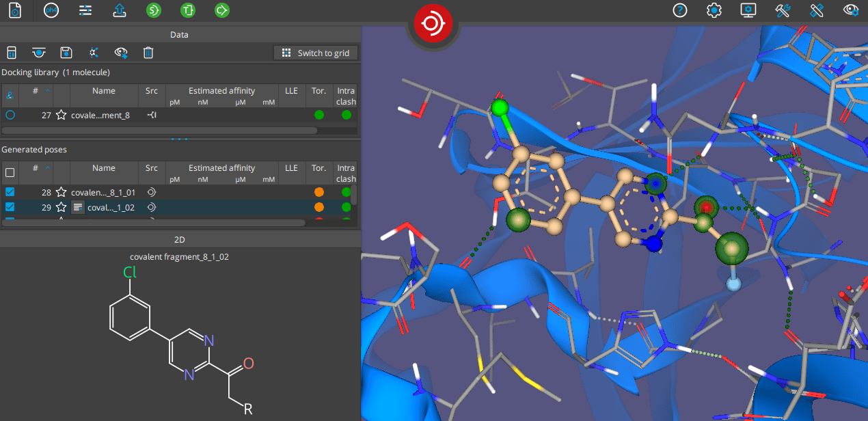
Task: Open application settings via the gear icon
Action: point(714,10)
